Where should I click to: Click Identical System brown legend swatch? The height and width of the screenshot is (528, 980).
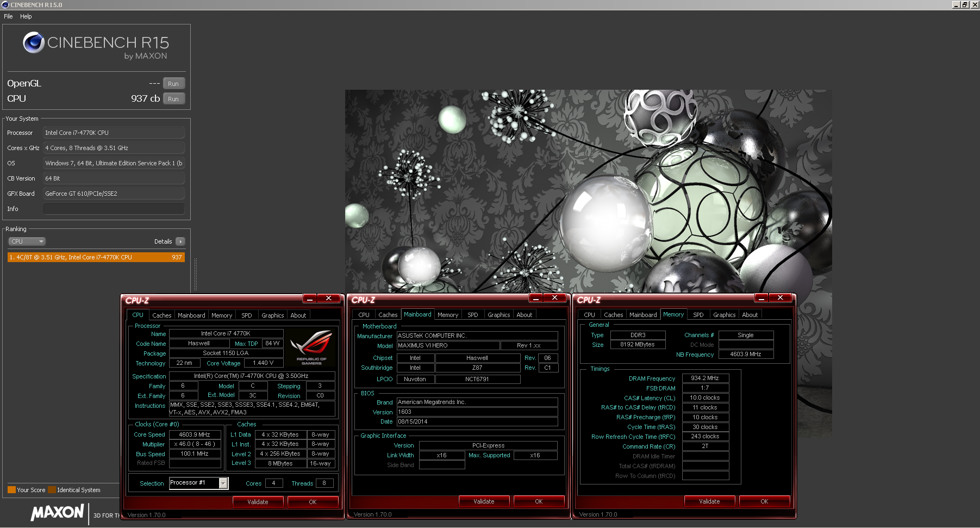pyautogui.click(x=52, y=490)
